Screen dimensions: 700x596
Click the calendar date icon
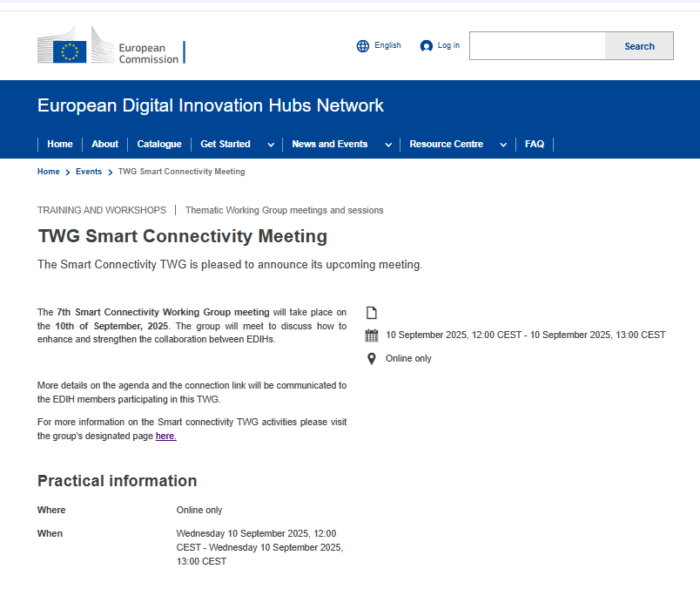coord(372,335)
